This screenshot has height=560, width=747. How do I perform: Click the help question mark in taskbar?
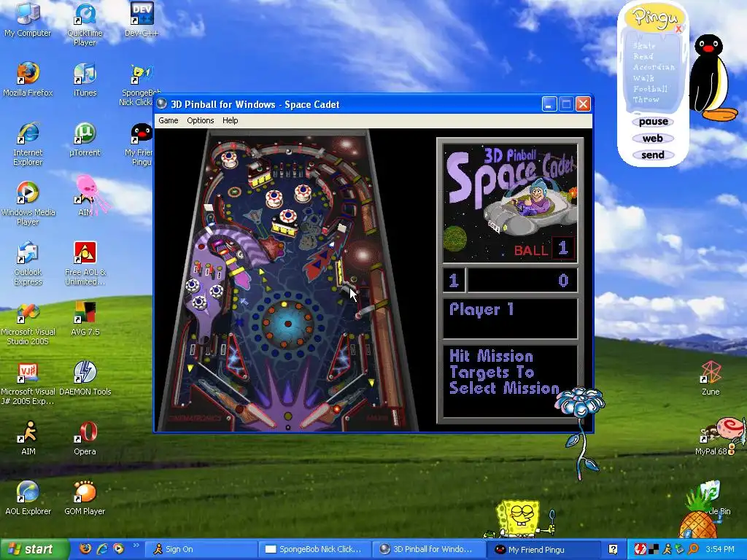point(613,549)
